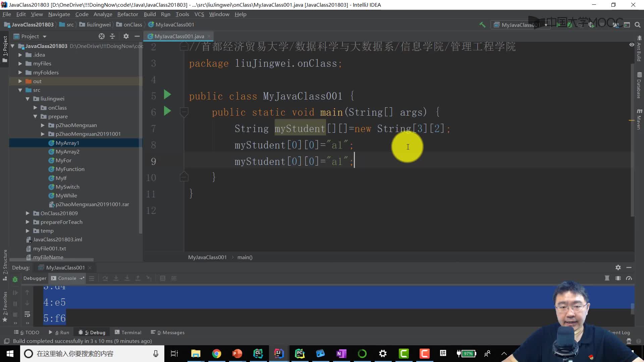Click the Run Anything icon in top toolbar

(x=627, y=25)
